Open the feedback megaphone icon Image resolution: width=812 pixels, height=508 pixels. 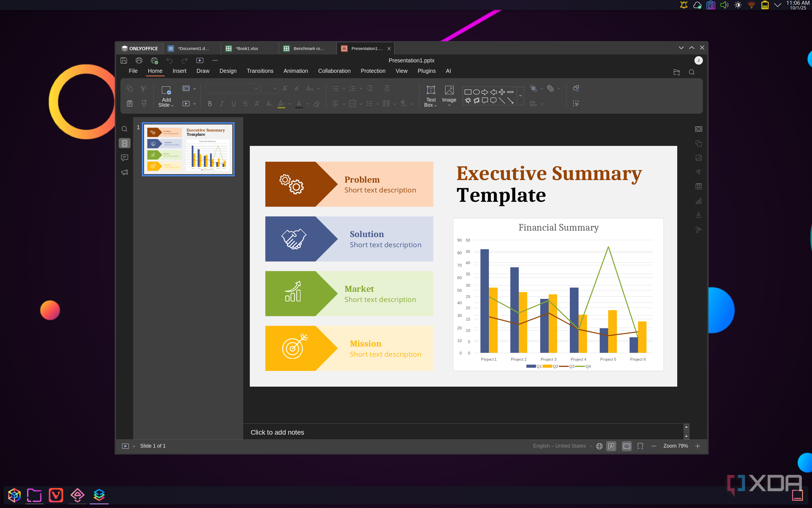[125, 172]
